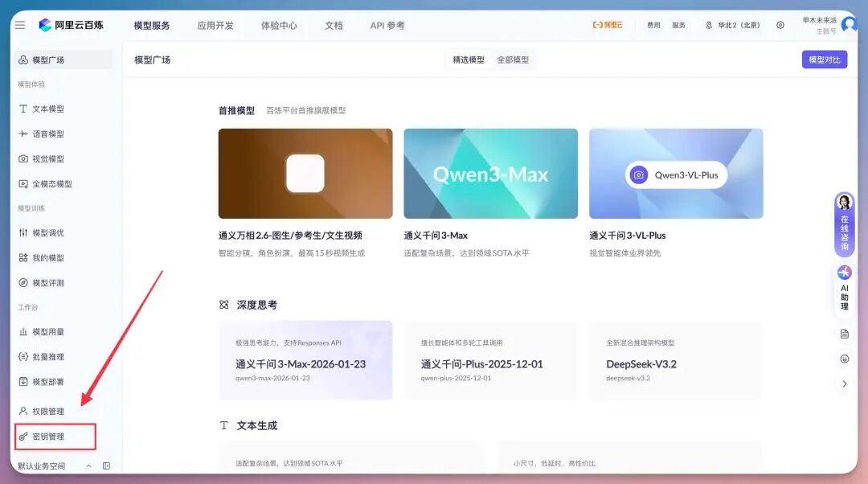Open the 华北2 (北京) region selector

point(732,25)
